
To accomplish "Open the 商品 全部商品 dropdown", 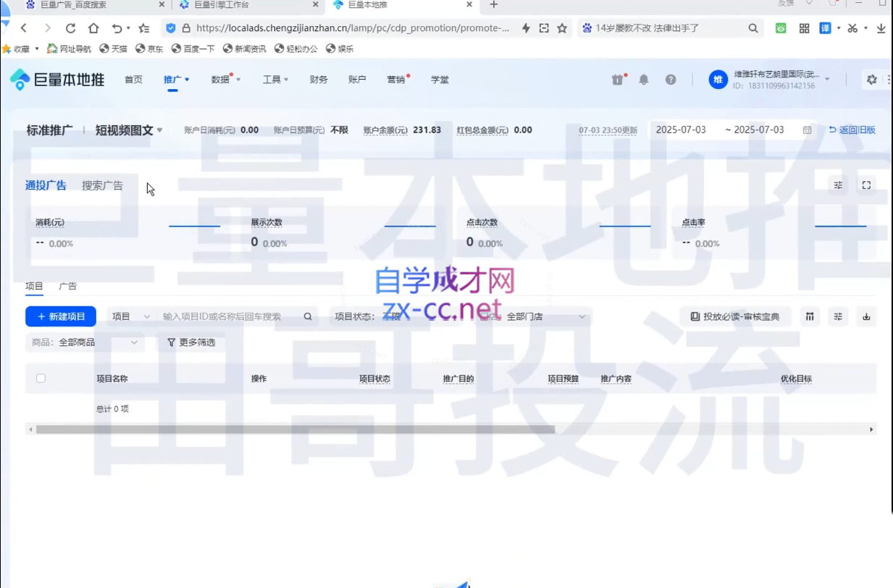I will tap(85, 342).
